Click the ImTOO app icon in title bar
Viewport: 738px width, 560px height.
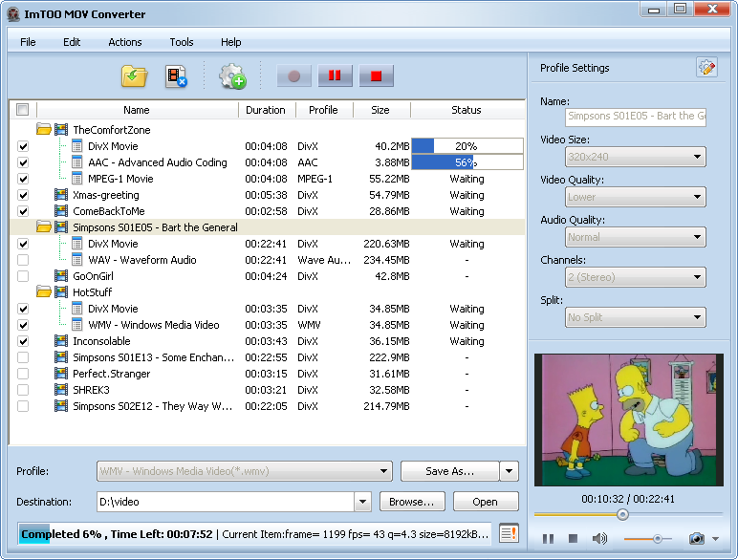(x=13, y=14)
